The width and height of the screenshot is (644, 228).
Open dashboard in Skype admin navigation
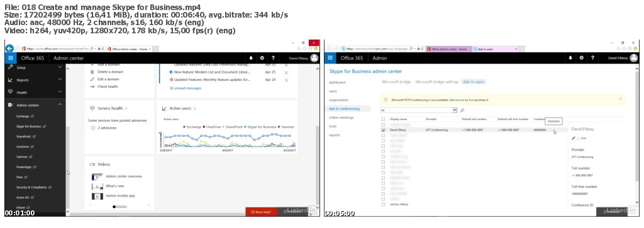(x=337, y=82)
